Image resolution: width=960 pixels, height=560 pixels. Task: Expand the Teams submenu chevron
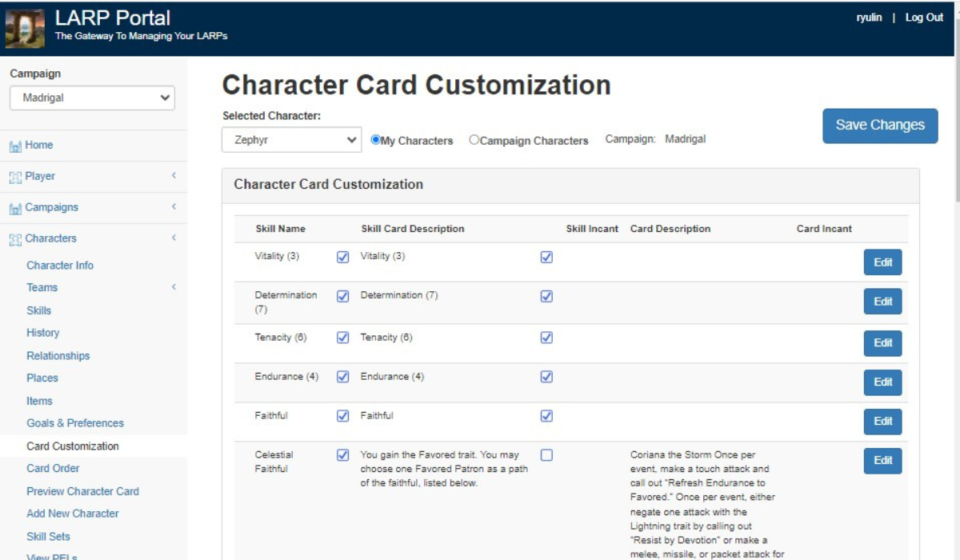tap(174, 288)
